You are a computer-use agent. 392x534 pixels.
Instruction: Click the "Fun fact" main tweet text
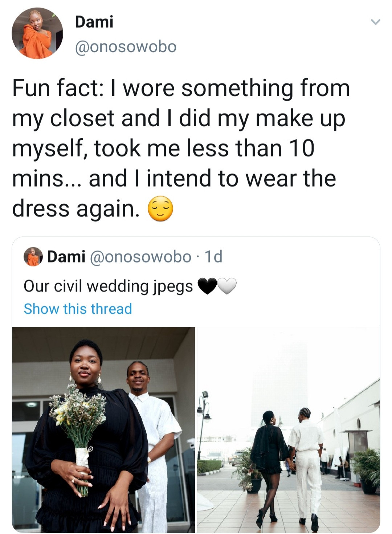pyautogui.click(x=181, y=148)
